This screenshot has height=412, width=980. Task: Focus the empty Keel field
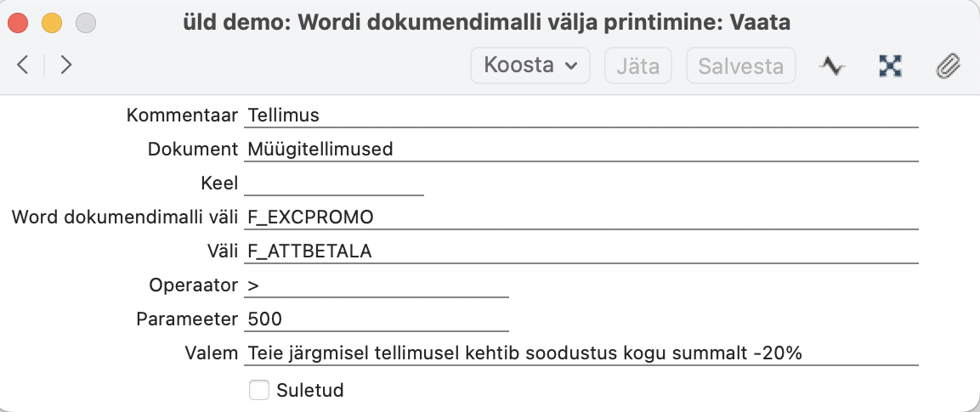tap(333, 183)
